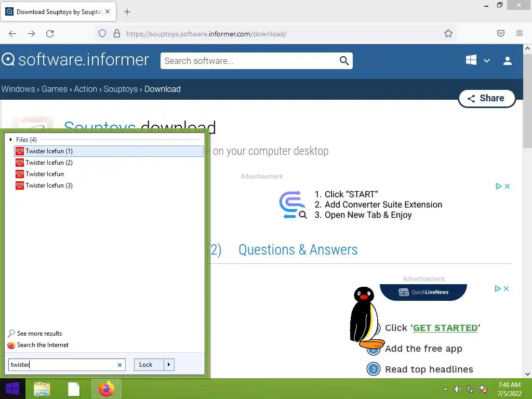
Task: Click See more results
Action: 35,333
